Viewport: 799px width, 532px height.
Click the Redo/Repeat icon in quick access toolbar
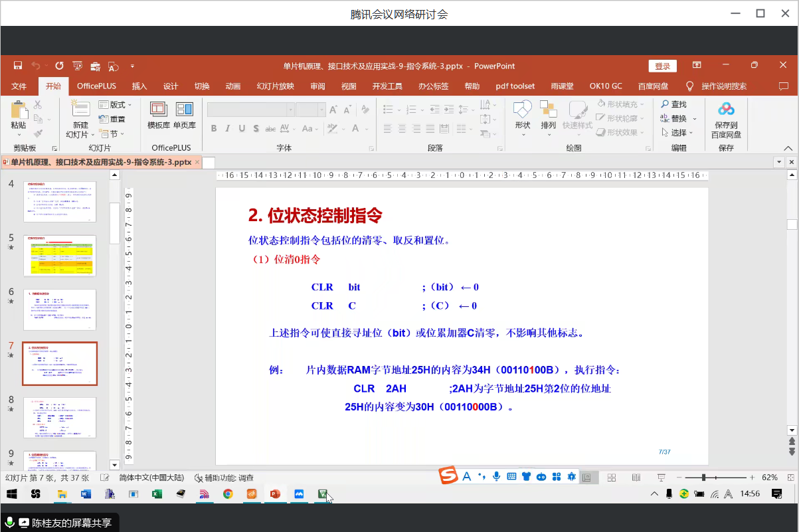[x=59, y=66]
